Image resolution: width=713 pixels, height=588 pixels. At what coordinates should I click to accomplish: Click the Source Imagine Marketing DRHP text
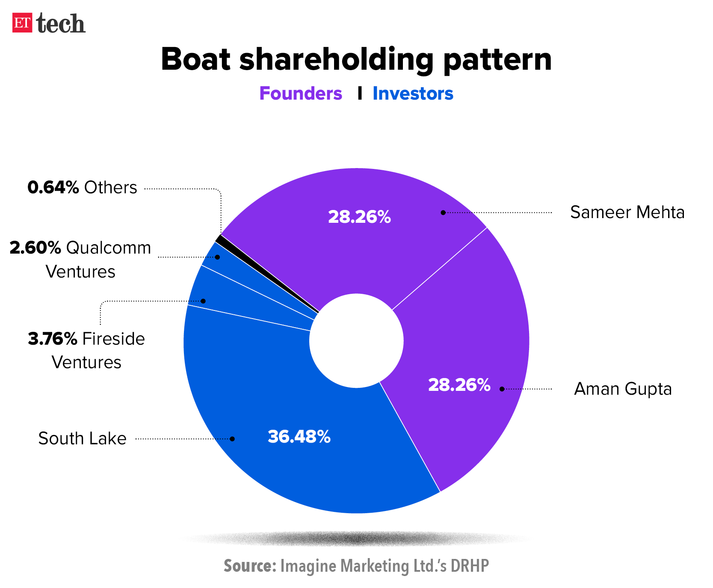pos(356,566)
